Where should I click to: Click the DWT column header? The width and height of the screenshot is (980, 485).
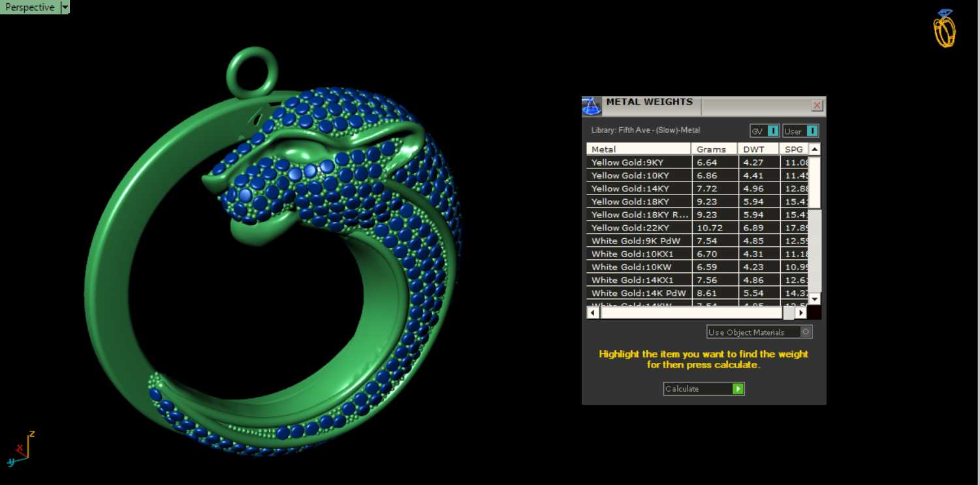(x=758, y=149)
